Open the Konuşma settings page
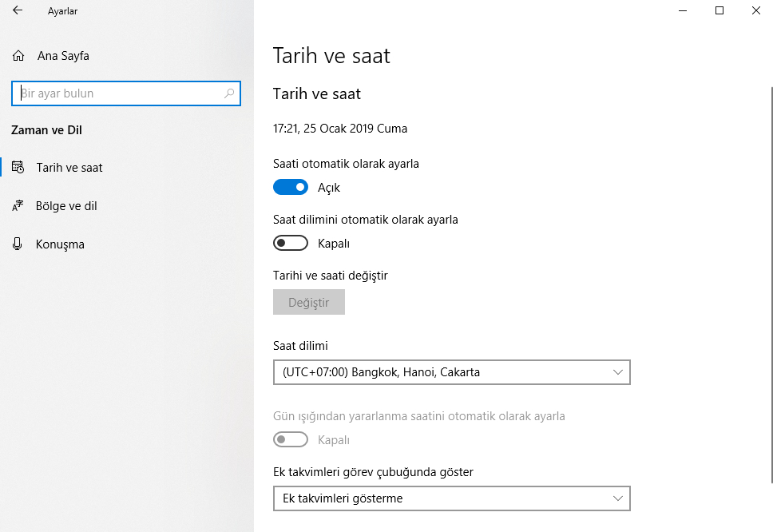Viewport: 773px width, 532px height. pyautogui.click(x=60, y=244)
